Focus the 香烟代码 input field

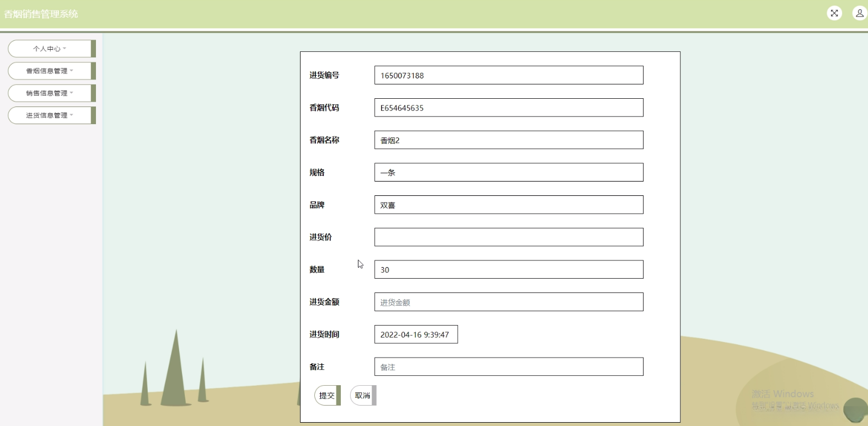(508, 108)
